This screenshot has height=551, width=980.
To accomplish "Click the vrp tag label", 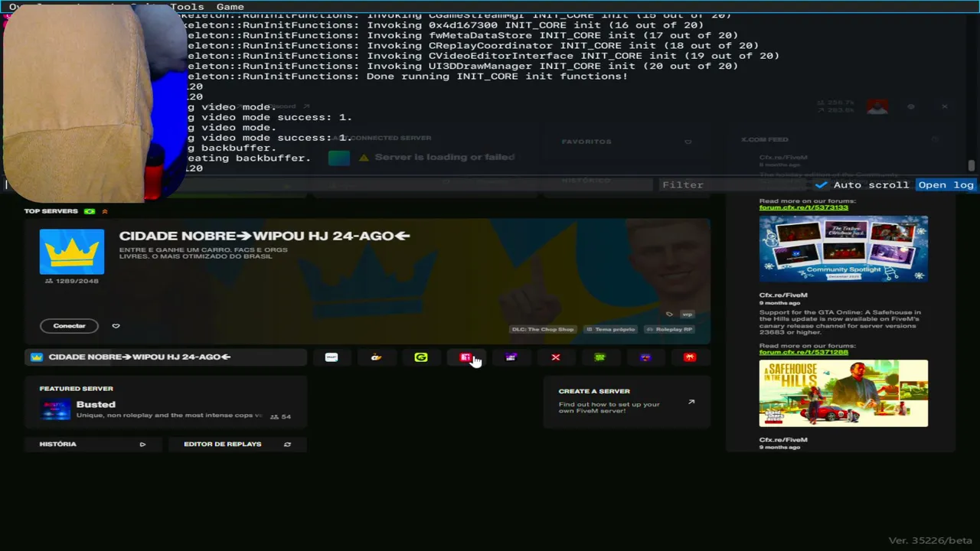I will 688,315.
